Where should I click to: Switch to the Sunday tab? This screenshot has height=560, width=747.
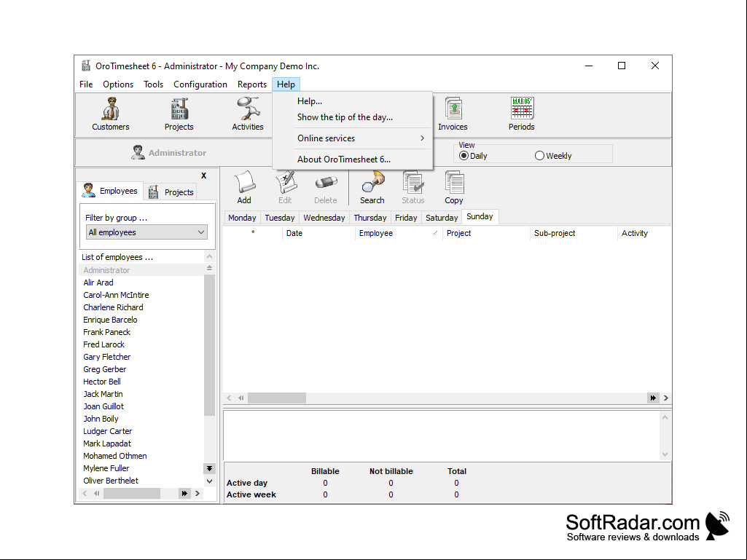[480, 216]
